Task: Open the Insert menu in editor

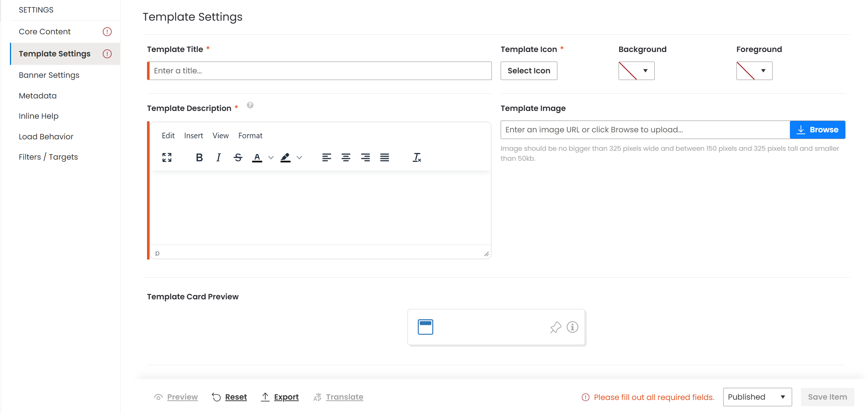Action: pos(193,136)
